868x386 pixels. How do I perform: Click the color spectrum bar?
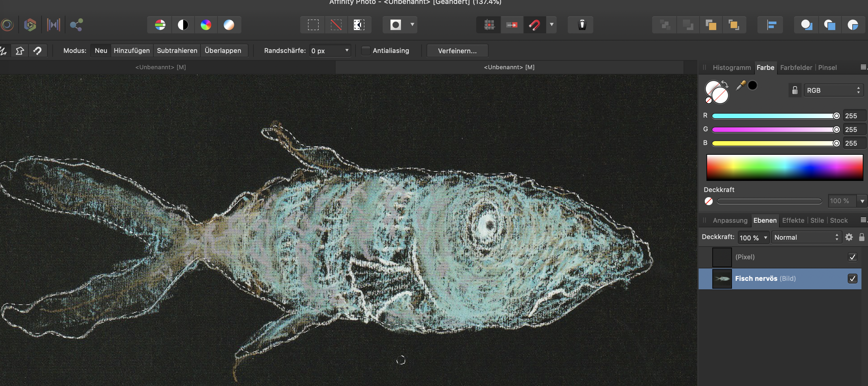pos(784,167)
